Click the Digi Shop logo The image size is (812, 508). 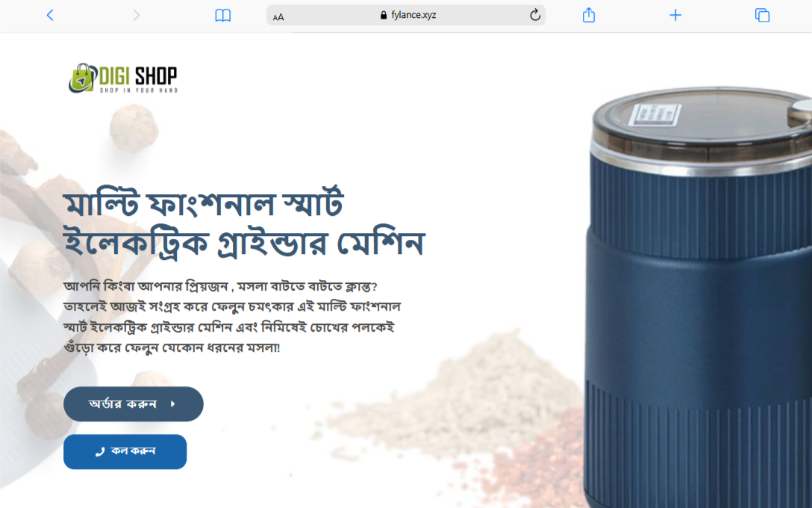pos(122,78)
